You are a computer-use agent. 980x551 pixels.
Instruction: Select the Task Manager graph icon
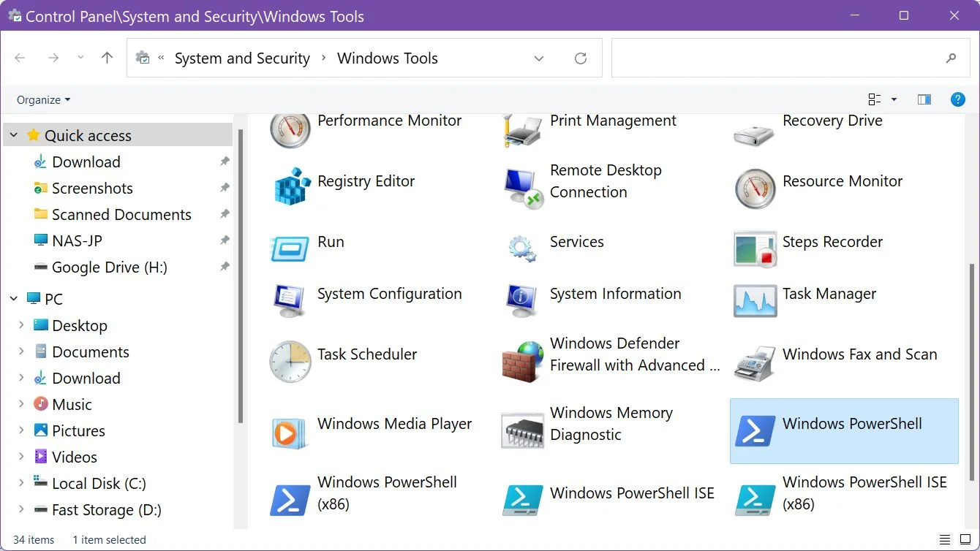click(755, 301)
